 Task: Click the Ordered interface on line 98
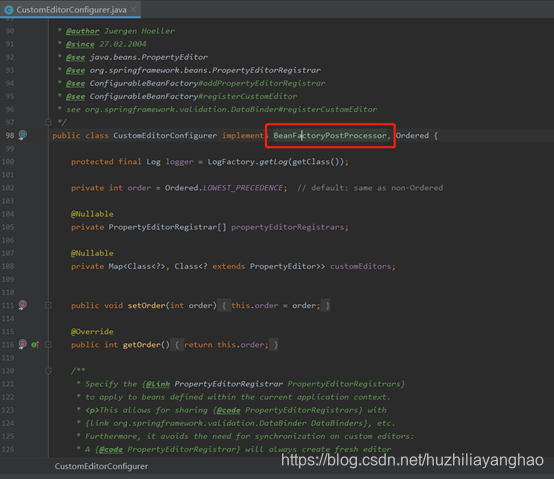[x=412, y=136]
